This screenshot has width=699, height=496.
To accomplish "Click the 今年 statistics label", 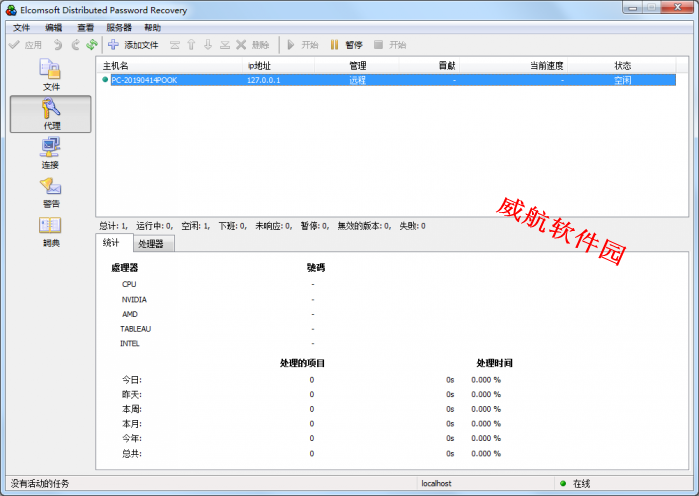I will click(132, 439).
